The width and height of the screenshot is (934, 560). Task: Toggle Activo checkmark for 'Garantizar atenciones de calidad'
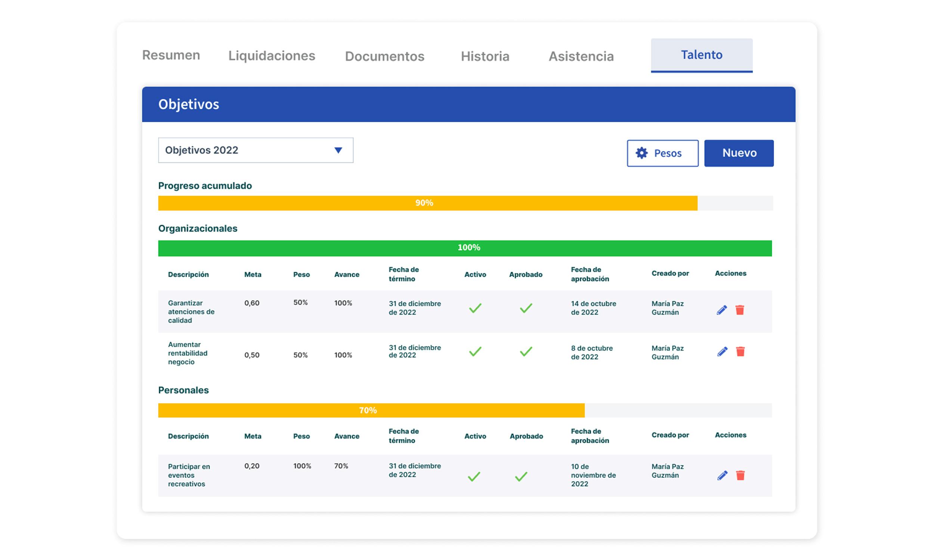pos(475,308)
